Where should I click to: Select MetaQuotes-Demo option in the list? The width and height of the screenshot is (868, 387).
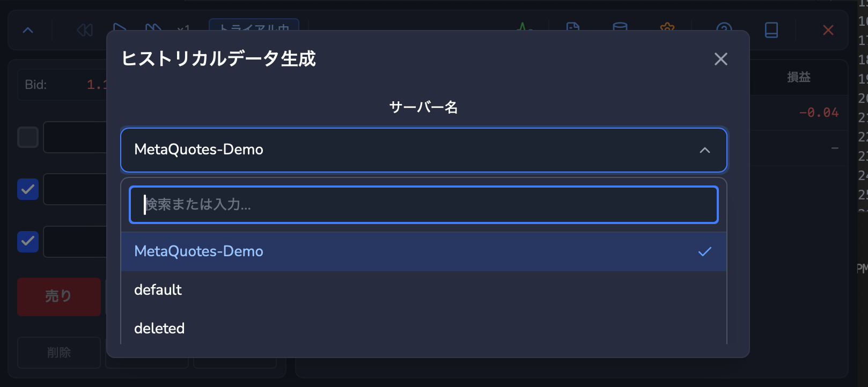pyautogui.click(x=424, y=251)
